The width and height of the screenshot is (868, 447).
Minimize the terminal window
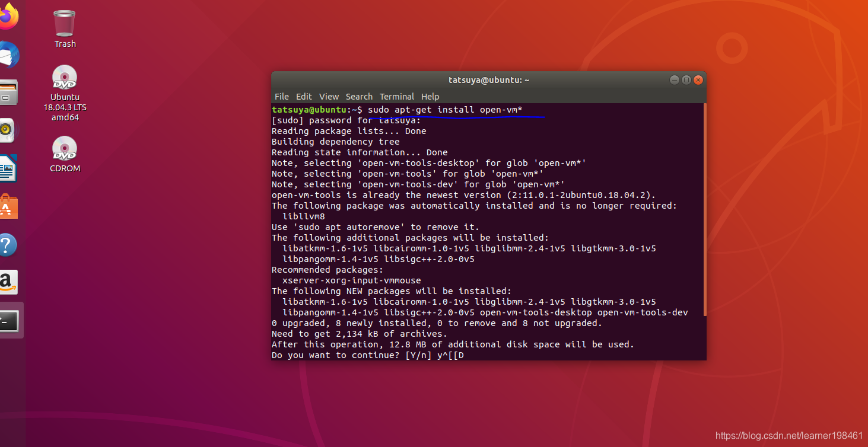[674, 80]
